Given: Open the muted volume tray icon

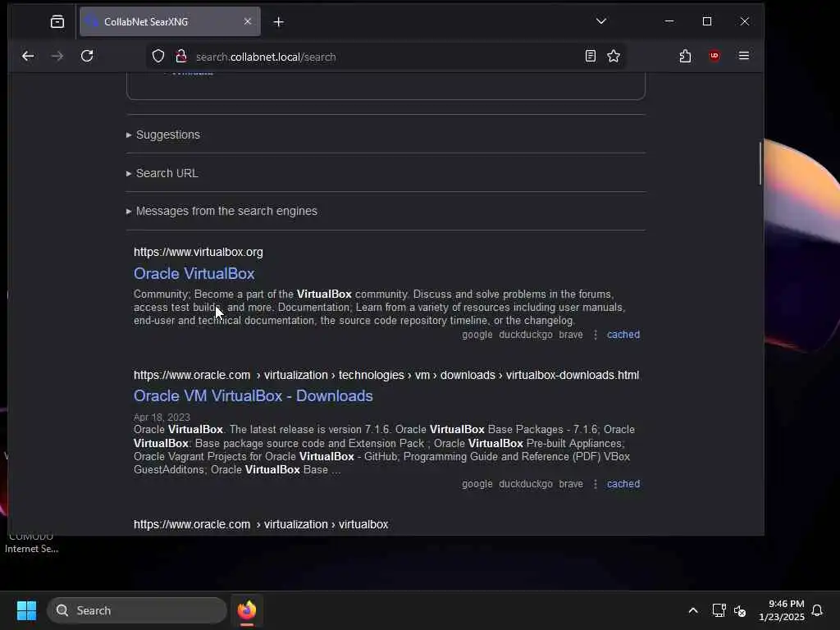Looking at the screenshot, I should 740,610.
